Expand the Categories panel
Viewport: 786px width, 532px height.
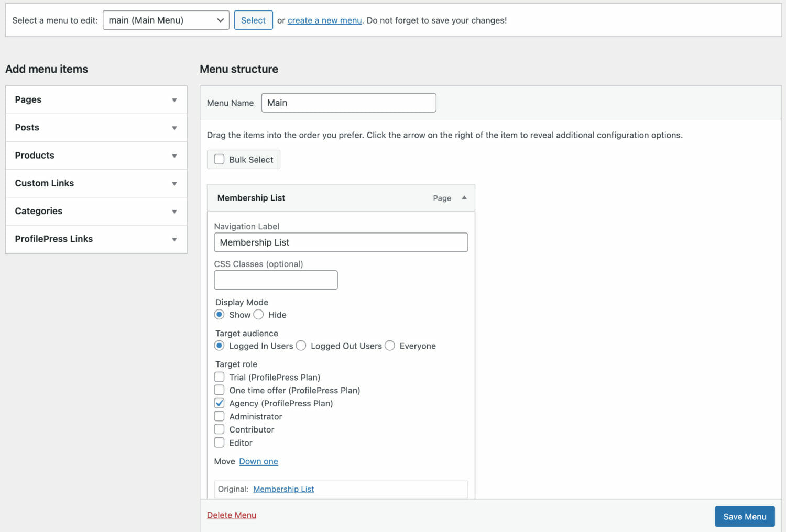(x=96, y=211)
